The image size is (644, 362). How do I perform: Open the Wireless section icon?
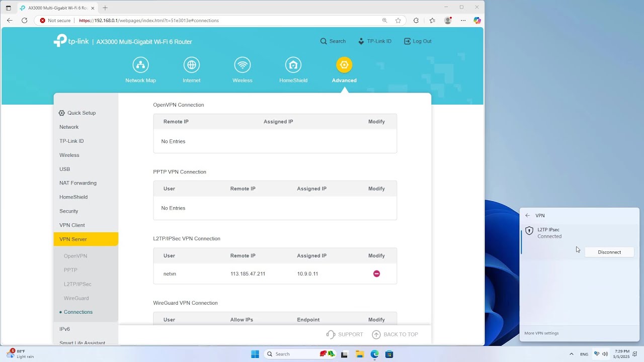coord(243,65)
